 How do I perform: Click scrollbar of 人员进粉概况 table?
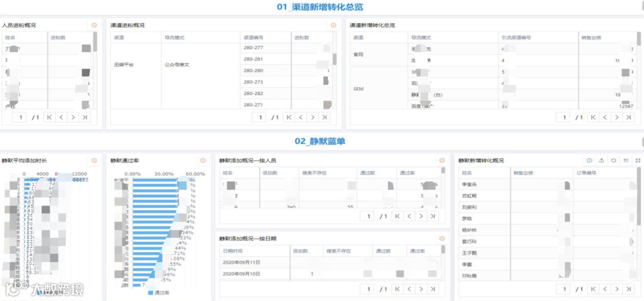tap(95, 42)
